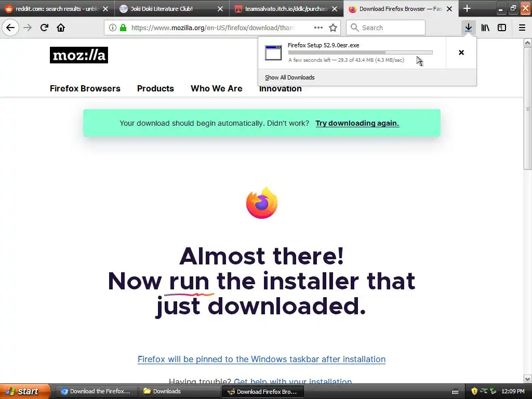
Task: Click the vertical scrollbar thumb
Action: point(527,109)
